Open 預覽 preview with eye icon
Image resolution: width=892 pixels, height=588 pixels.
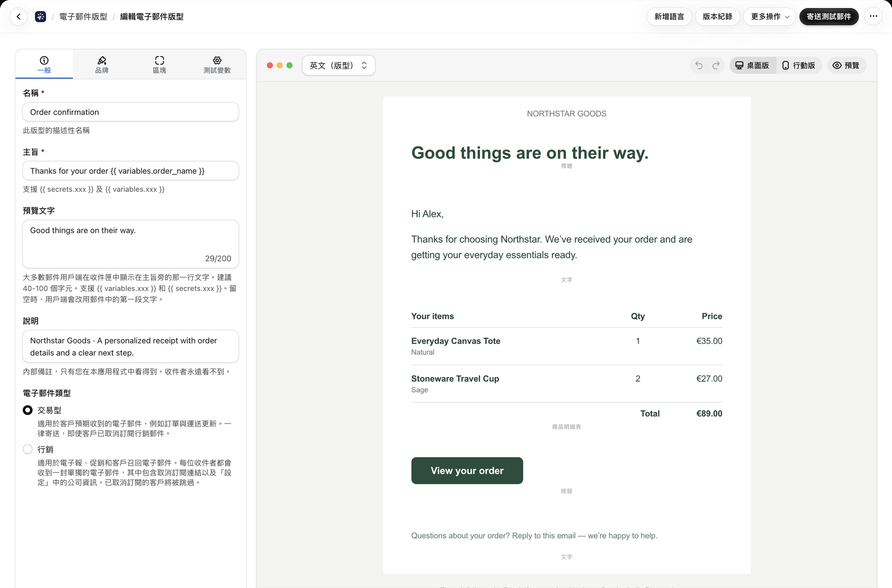point(846,65)
